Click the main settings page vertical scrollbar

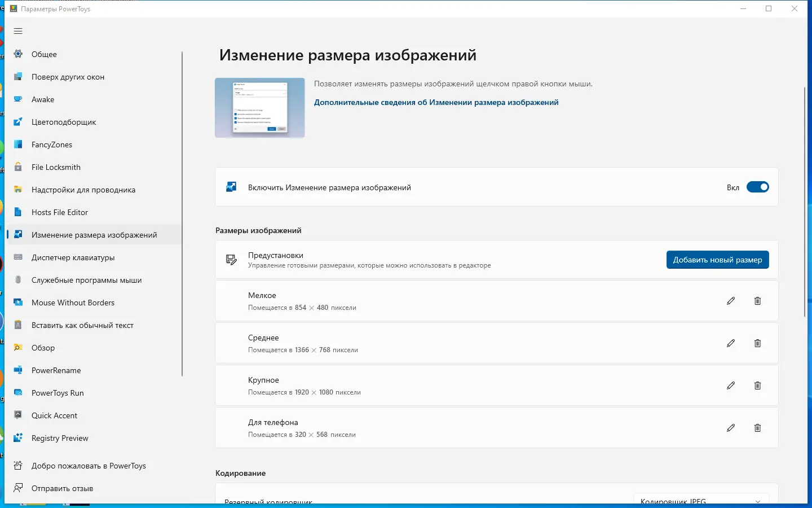click(805, 202)
